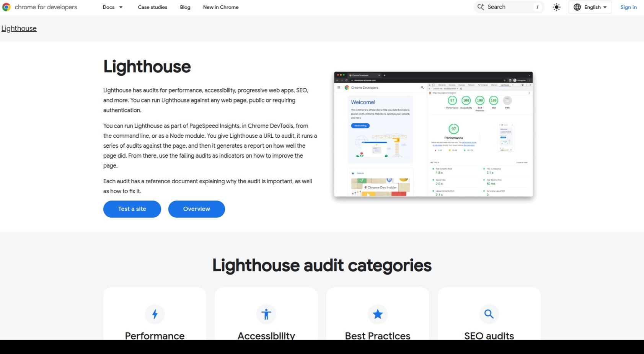Open the Lighthouse Overview
The width and height of the screenshot is (644, 354).
pyautogui.click(x=196, y=209)
